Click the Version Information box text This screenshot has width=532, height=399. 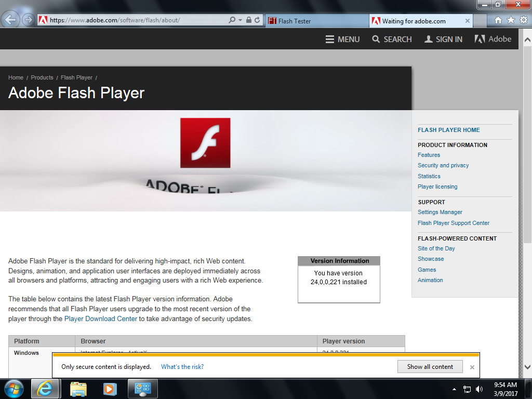point(339,277)
